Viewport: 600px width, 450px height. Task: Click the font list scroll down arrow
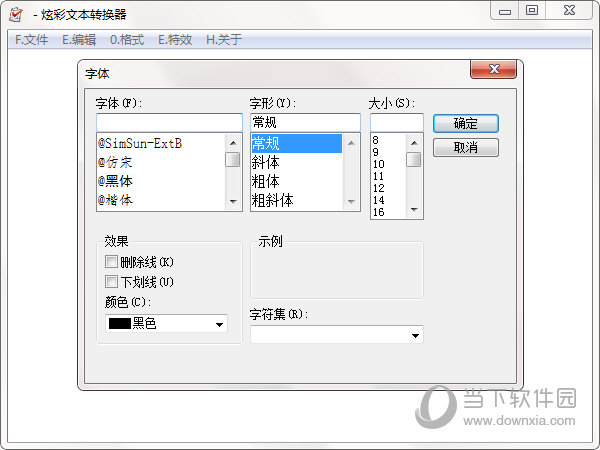[x=233, y=201]
